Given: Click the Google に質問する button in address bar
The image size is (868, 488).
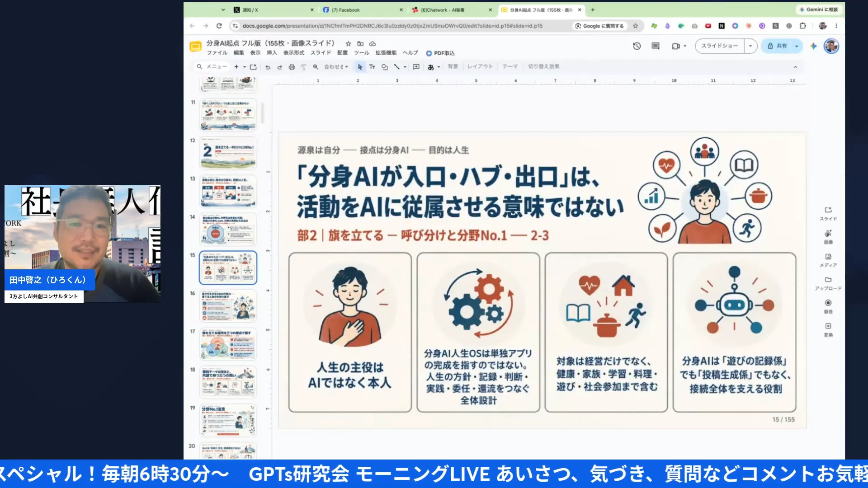Looking at the screenshot, I should (x=599, y=26).
